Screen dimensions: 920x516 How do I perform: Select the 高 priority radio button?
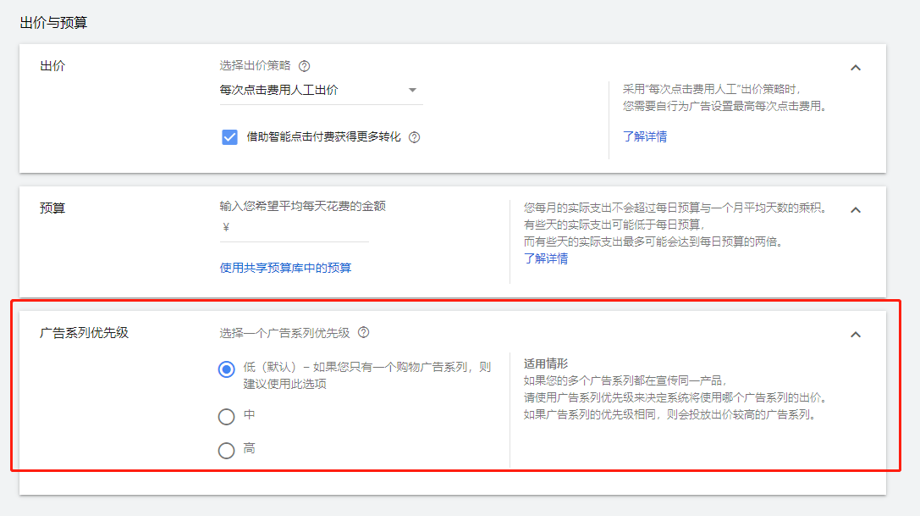[x=226, y=450]
